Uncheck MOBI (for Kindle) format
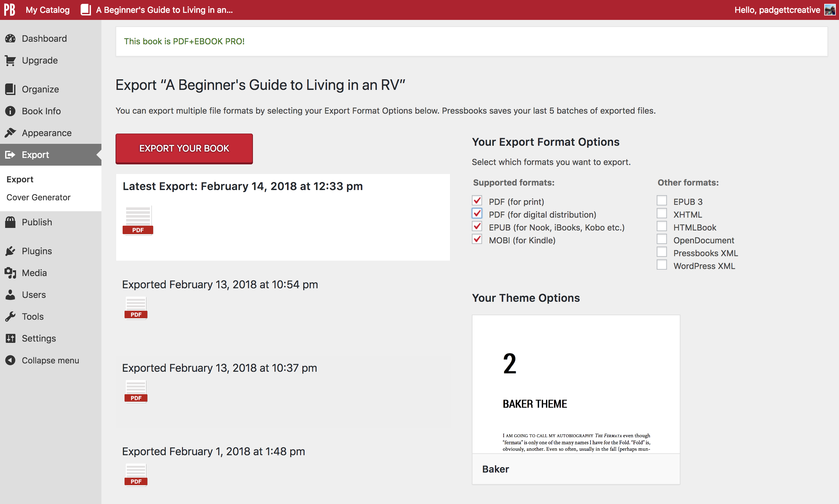This screenshot has height=504, width=839. point(477,239)
